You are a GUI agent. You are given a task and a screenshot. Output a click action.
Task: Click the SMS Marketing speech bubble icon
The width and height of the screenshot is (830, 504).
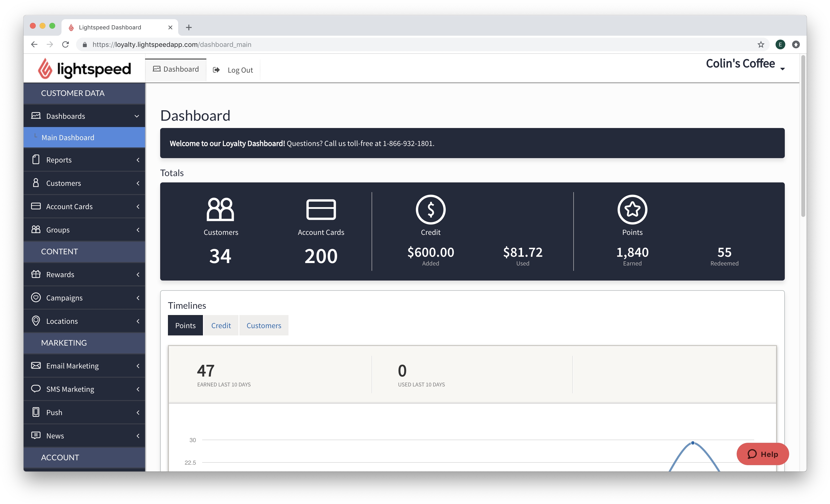point(36,389)
